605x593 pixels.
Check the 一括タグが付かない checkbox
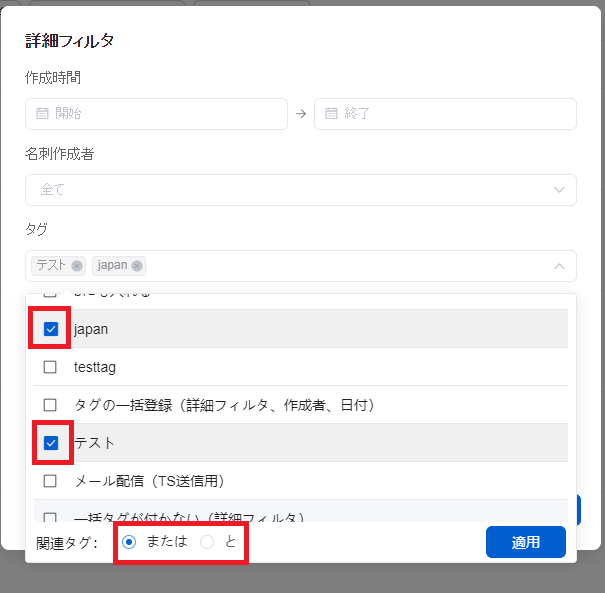[x=50, y=515]
